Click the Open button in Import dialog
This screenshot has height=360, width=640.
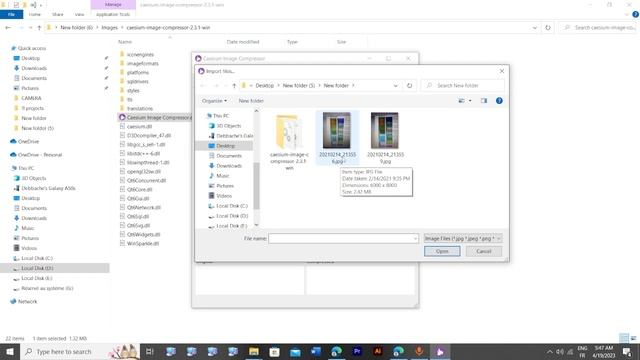point(442,251)
